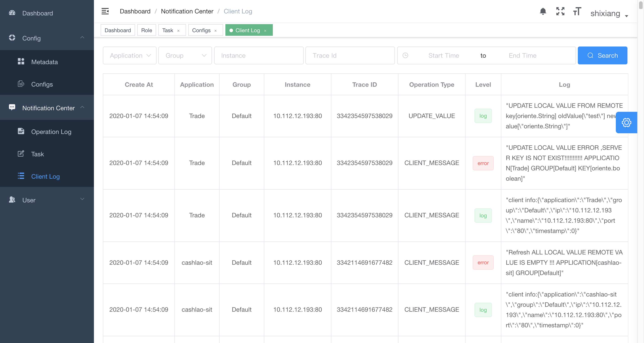Close the Client Log tab
This screenshot has height=343, width=644.
[265, 30]
